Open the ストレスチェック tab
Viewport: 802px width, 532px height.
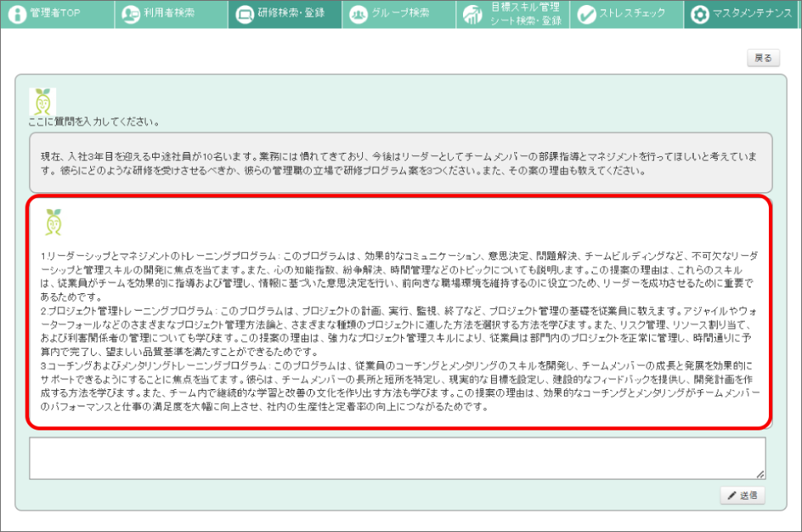627,14
